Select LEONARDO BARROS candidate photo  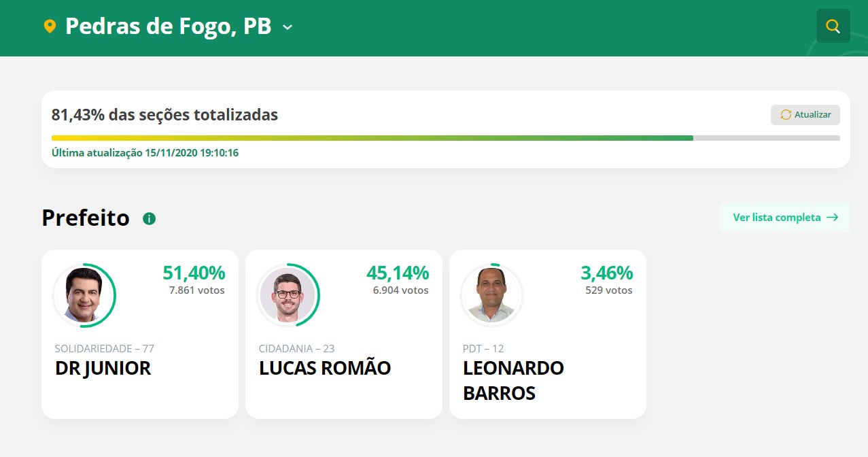point(492,295)
